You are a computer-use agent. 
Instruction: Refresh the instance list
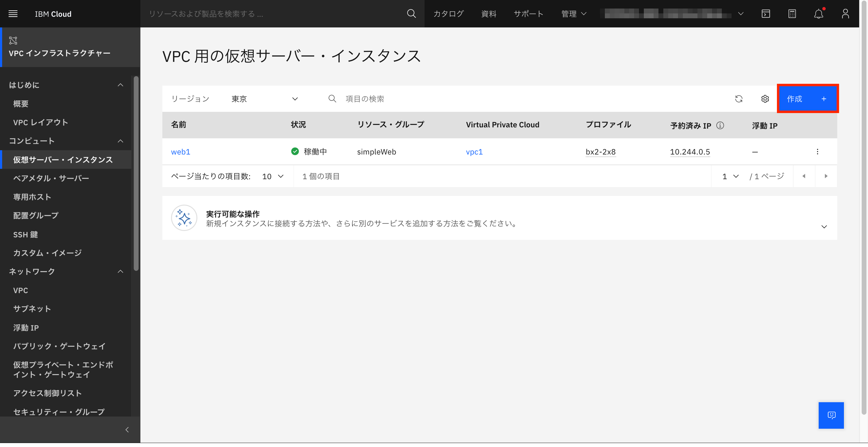tap(739, 99)
